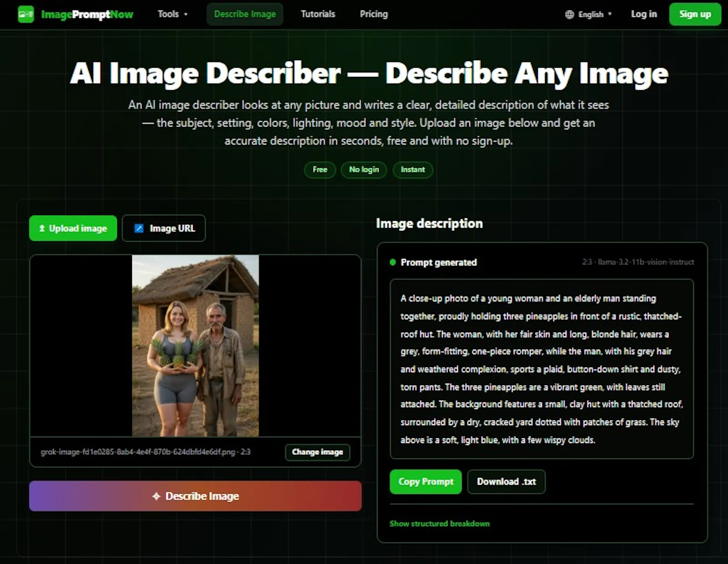Viewport: 728px width, 564px height.
Task: Click the Log in link
Action: [644, 14]
